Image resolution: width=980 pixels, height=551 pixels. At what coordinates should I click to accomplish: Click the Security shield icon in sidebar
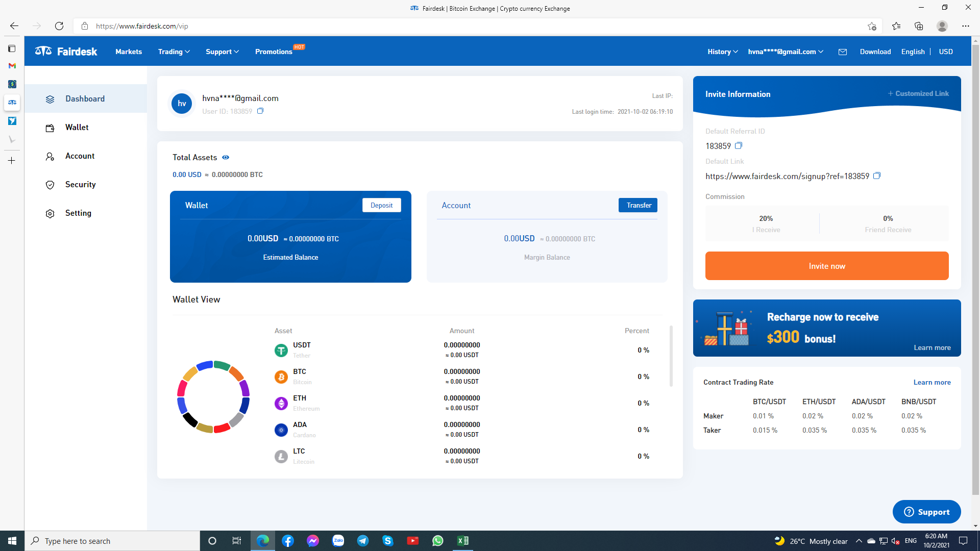click(50, 185)
